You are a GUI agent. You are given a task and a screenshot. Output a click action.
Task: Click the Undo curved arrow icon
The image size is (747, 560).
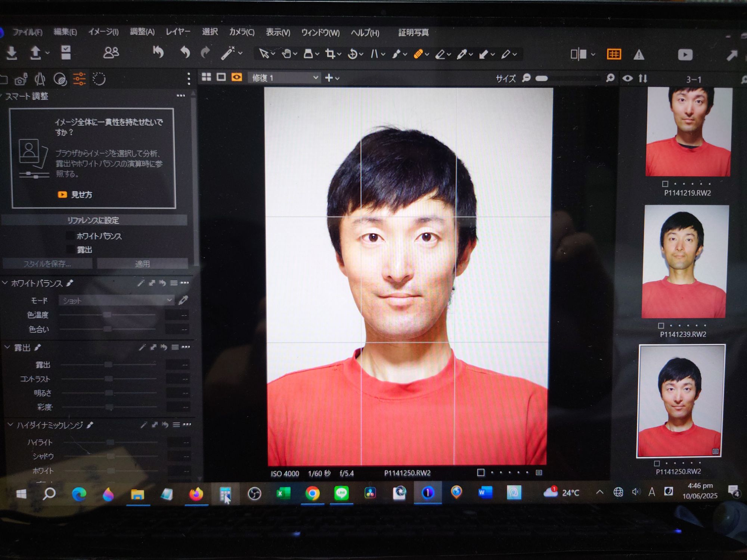[185, 53]
